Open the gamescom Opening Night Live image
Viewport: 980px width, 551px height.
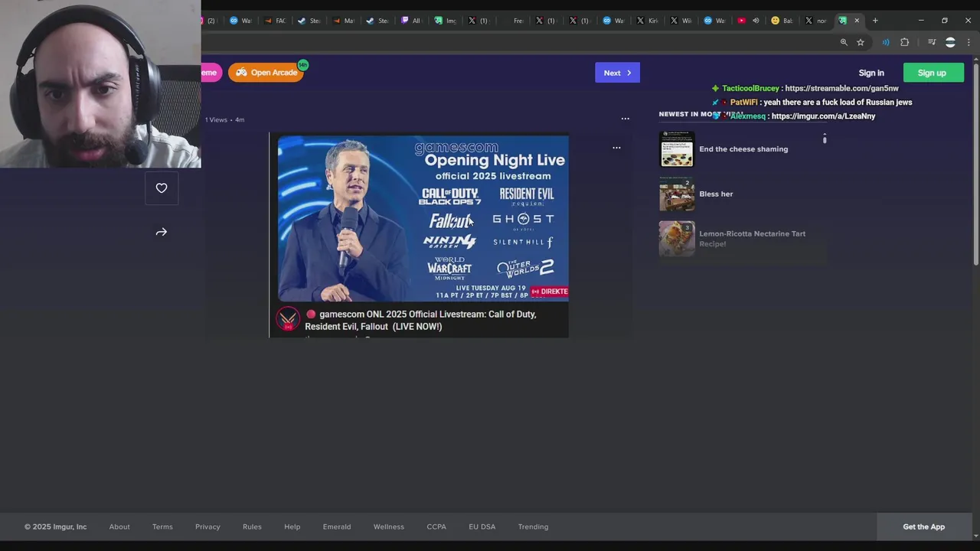click(x=423, y=219)
